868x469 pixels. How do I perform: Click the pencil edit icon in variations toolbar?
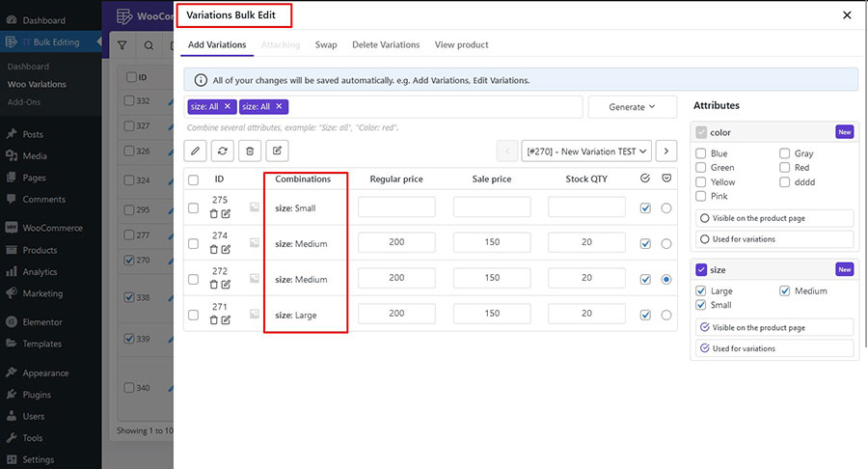point(196,151)
